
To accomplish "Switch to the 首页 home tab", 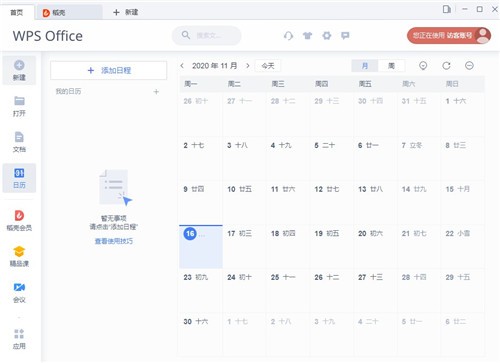I will (x=17, y=12).
